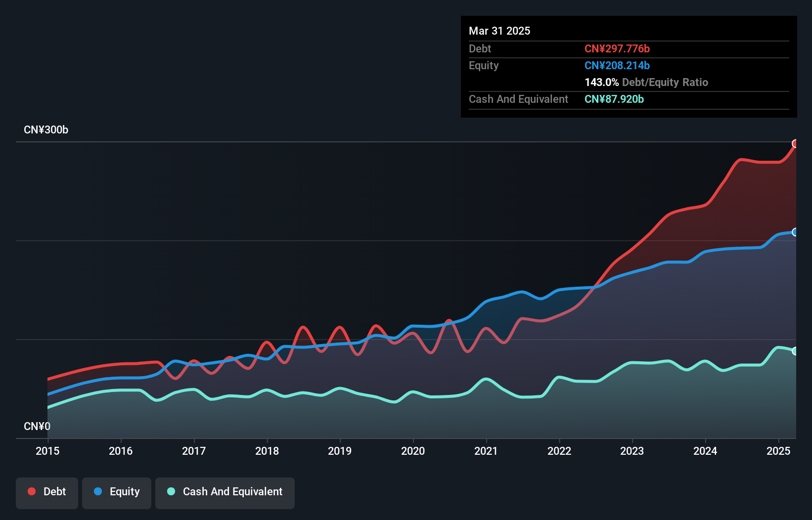
Task: Toggle Cash And Equivalent series visibility
Action: [x=225, y=492]
